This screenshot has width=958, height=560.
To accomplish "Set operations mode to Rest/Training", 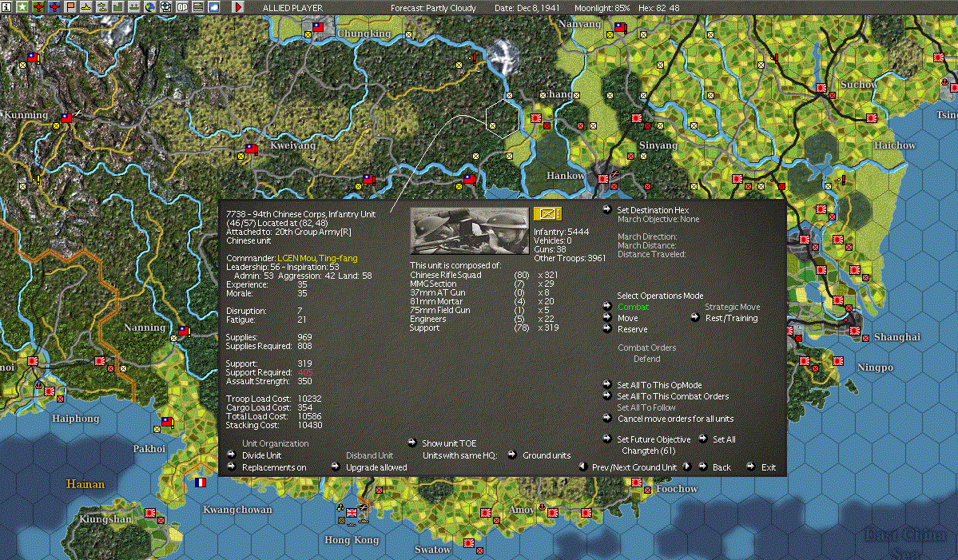I will [731, 318].
